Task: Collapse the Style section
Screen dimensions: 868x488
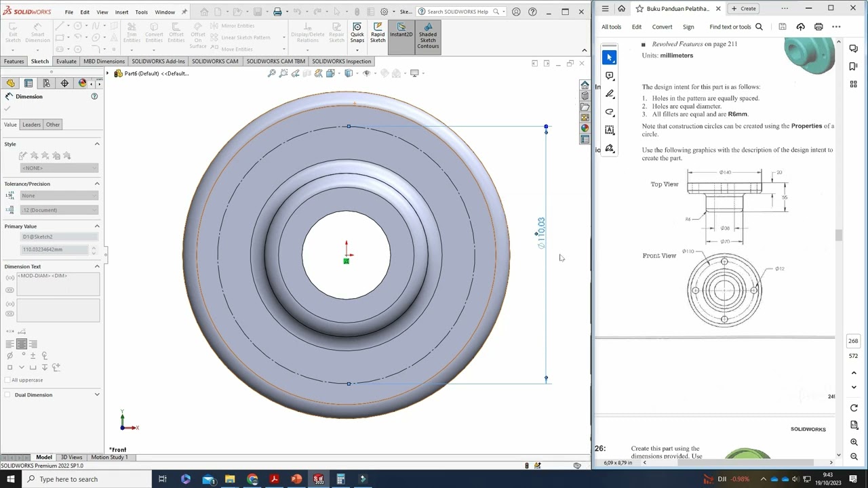Action: tap(97, 144)
